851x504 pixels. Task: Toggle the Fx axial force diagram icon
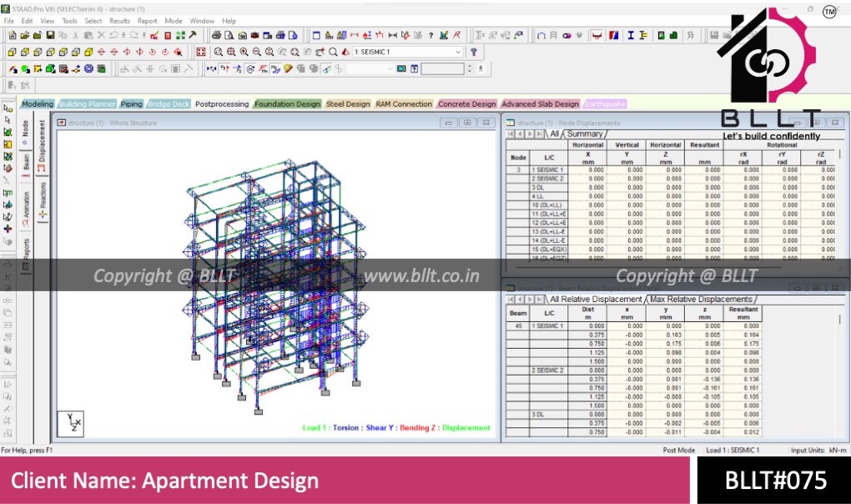point(211,69)
